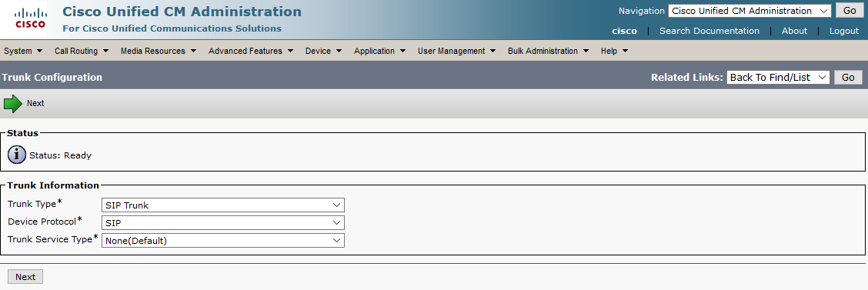
Task: Click the Trunk Configuration page title
Action: tap(52, 78)
